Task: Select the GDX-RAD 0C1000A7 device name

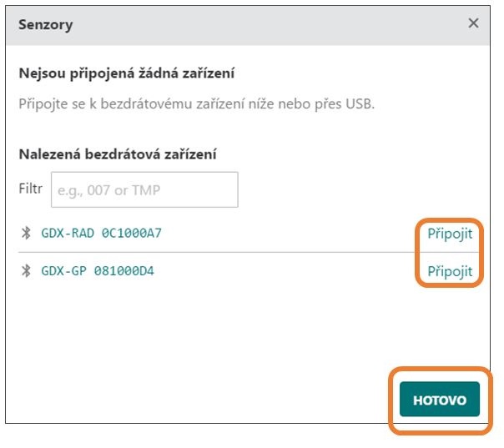Action: (101, 233)
